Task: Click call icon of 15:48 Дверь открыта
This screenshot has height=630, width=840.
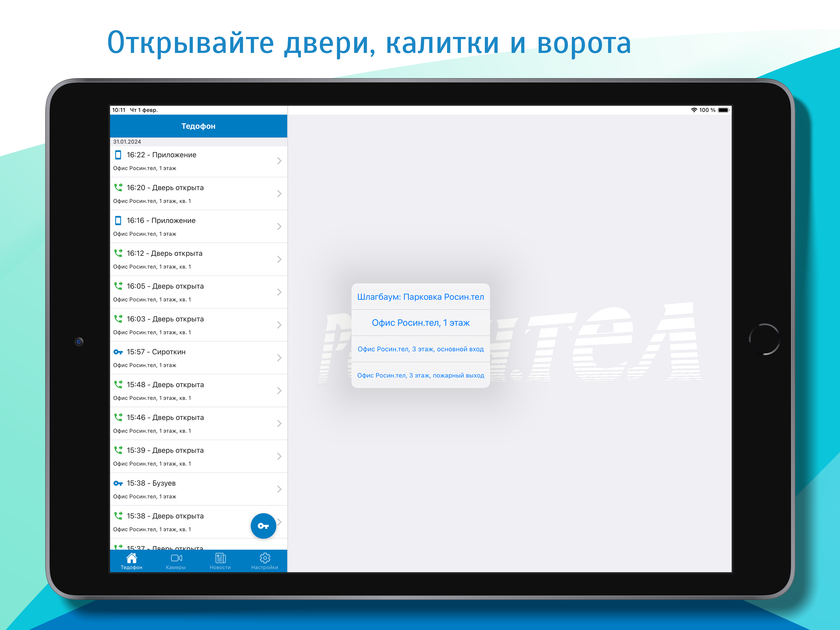Action: click(x=118, y=385)
